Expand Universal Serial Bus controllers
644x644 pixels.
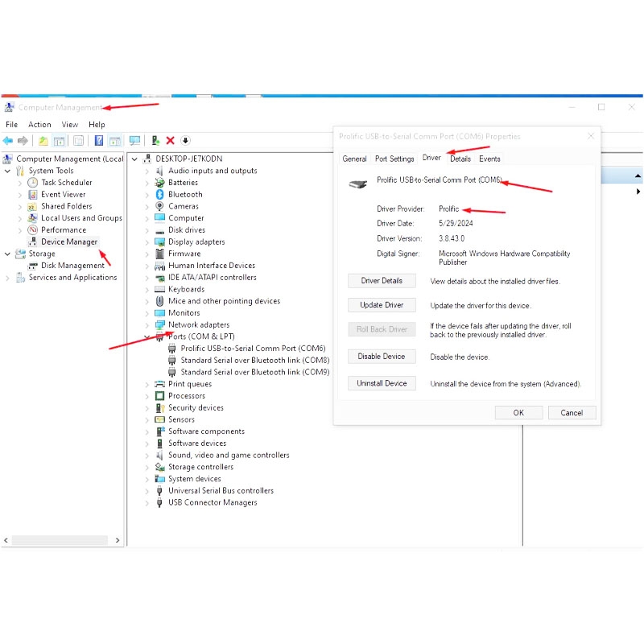click(147, 491)
